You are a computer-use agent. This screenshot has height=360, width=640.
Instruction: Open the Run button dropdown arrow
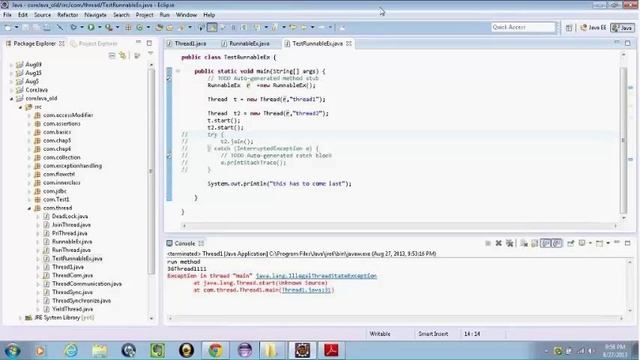pyautogui.click(x=99, y=27)
